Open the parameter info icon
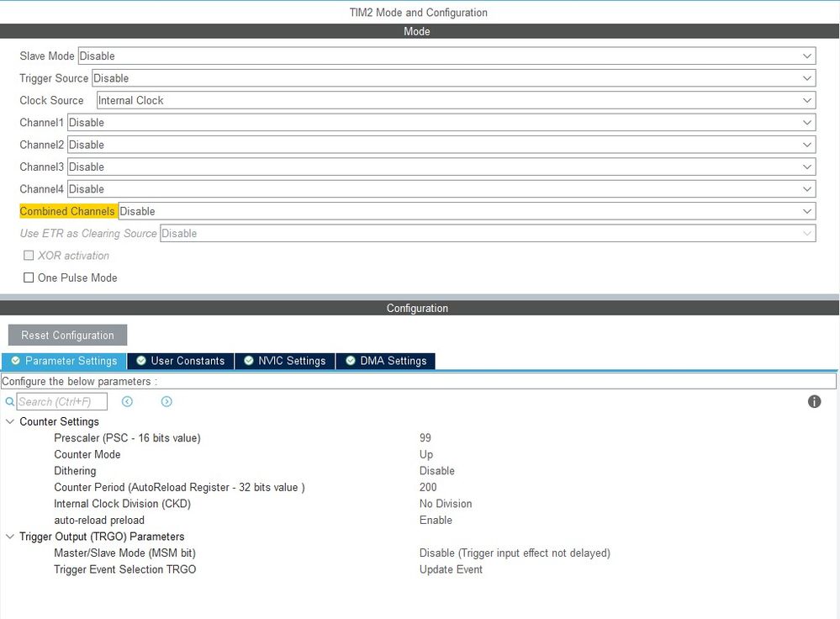This screenshot has width=840, height=619. (814, 401)
